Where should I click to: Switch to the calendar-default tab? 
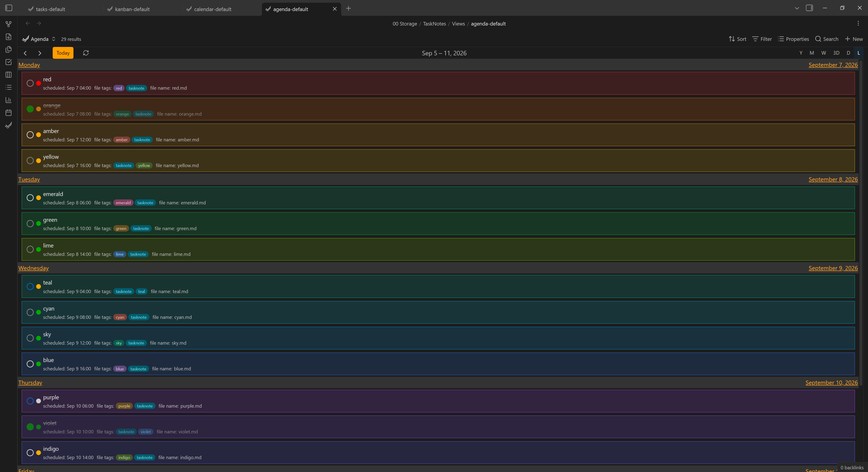pyautogui.click(x=213, y=9)
